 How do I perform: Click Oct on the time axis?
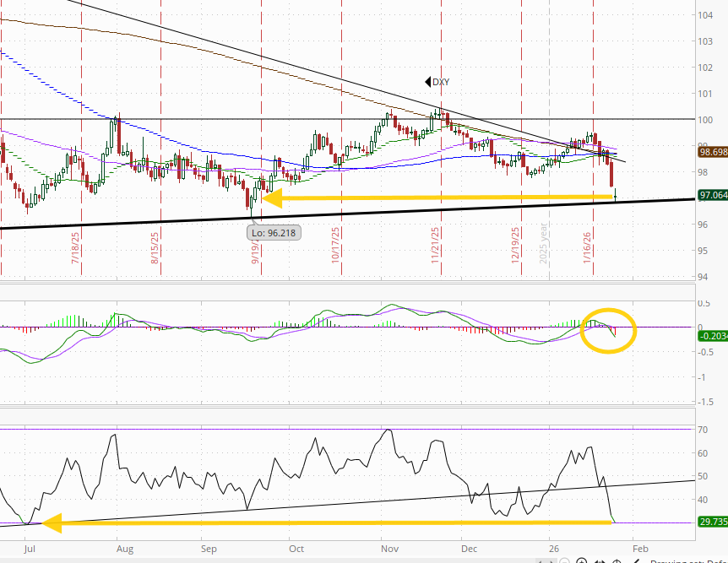click(296, 549)
